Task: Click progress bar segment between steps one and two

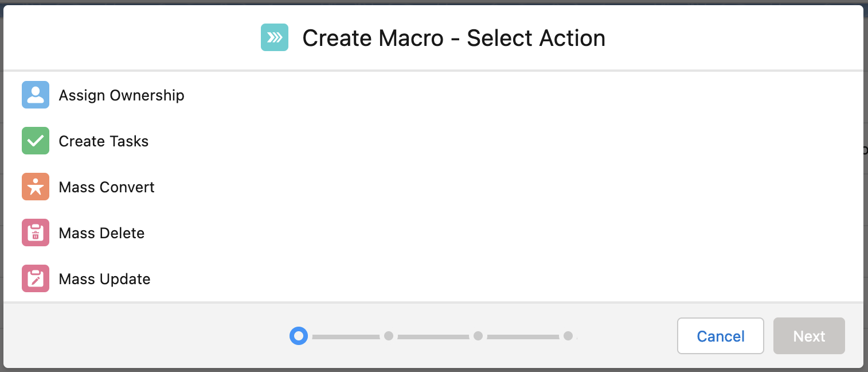Action: 346,336
